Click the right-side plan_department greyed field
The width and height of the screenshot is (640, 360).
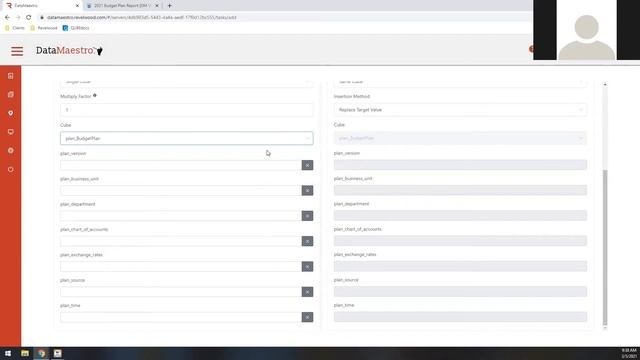coord(460,215)
